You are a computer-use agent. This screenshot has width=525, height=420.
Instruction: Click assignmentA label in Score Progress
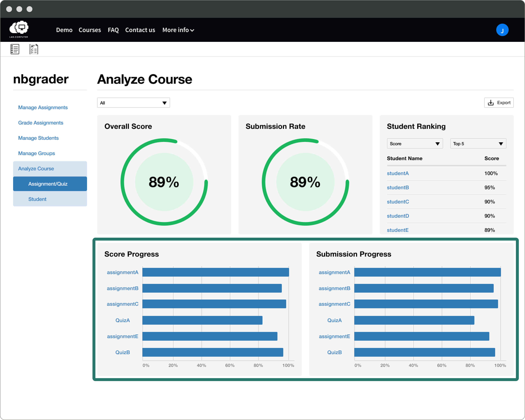point(123,272)
